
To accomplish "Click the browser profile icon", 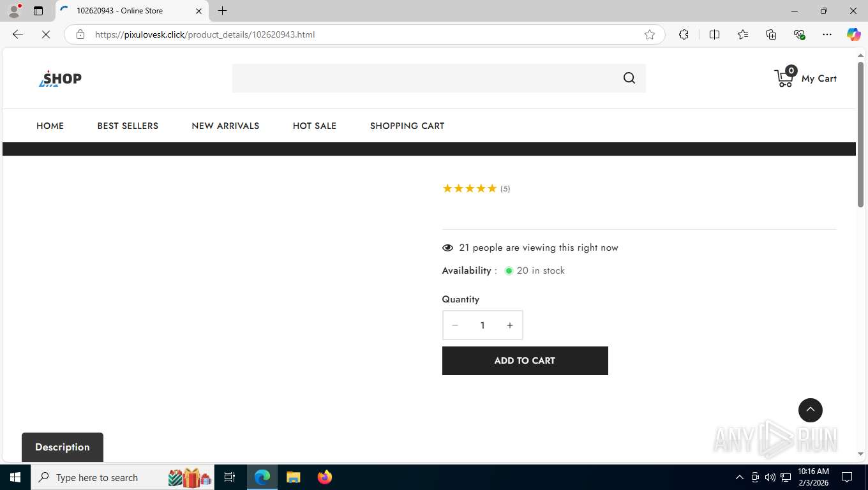I will pyautogui.click(x=14, y=11).
